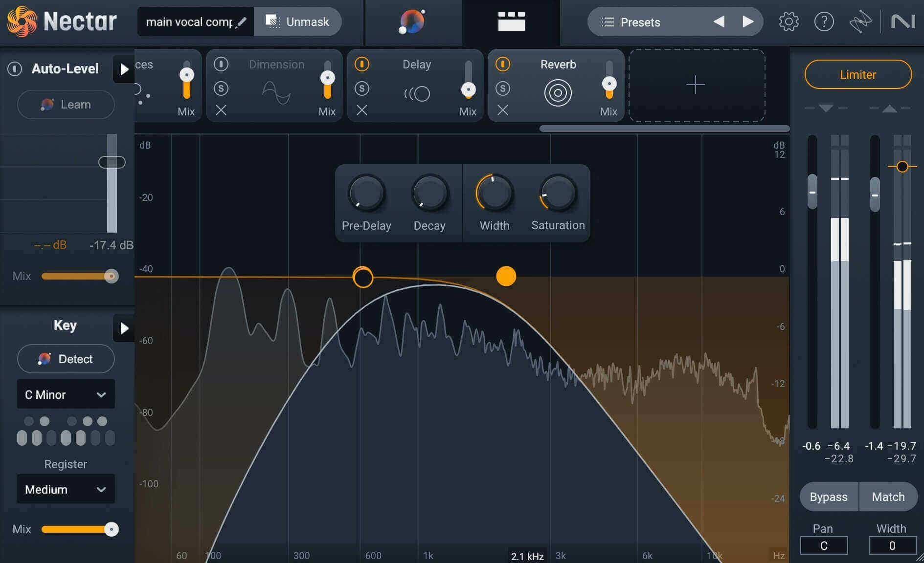The height and width of the screenshot is (563, 924).
Task: Open the settings gear
Action: (789, 22)
